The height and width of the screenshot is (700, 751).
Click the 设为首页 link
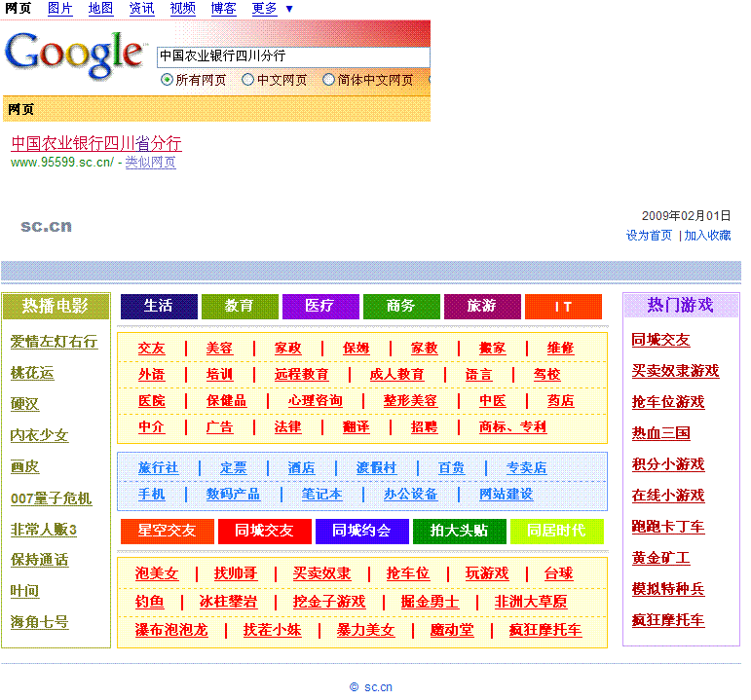point(649,235)
